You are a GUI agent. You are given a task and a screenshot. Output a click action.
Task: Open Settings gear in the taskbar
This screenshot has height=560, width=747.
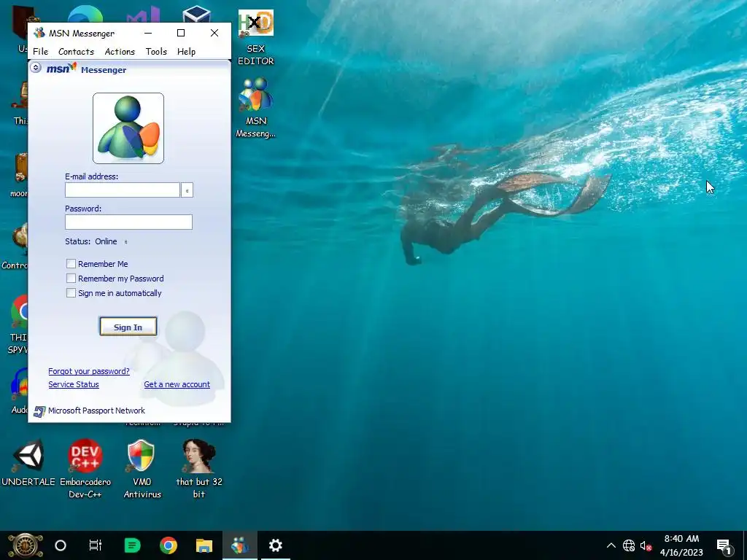[275, 545]
